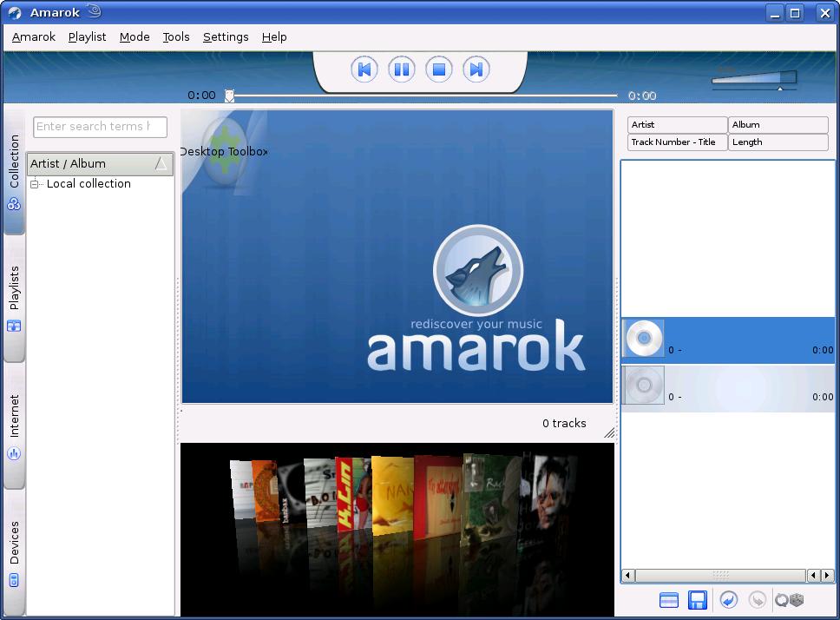Skip to the next track
Screen dimensions: 840x620
(x=476, y=69)
